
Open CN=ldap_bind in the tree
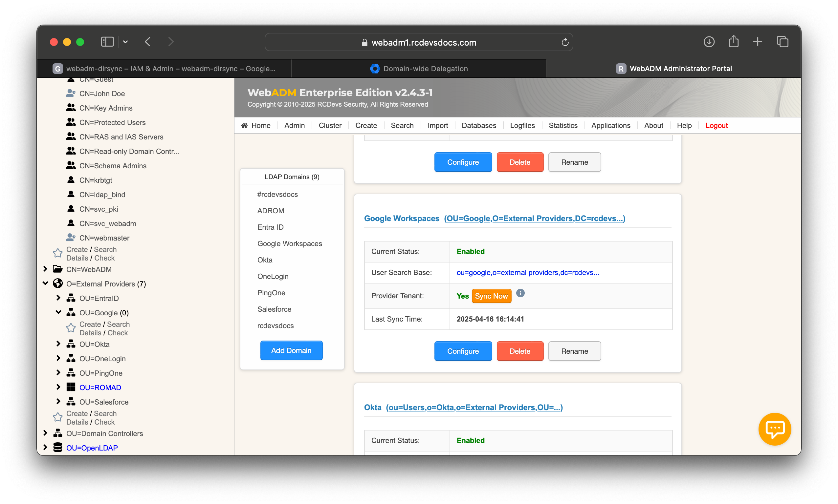click(x=102, y=194)
